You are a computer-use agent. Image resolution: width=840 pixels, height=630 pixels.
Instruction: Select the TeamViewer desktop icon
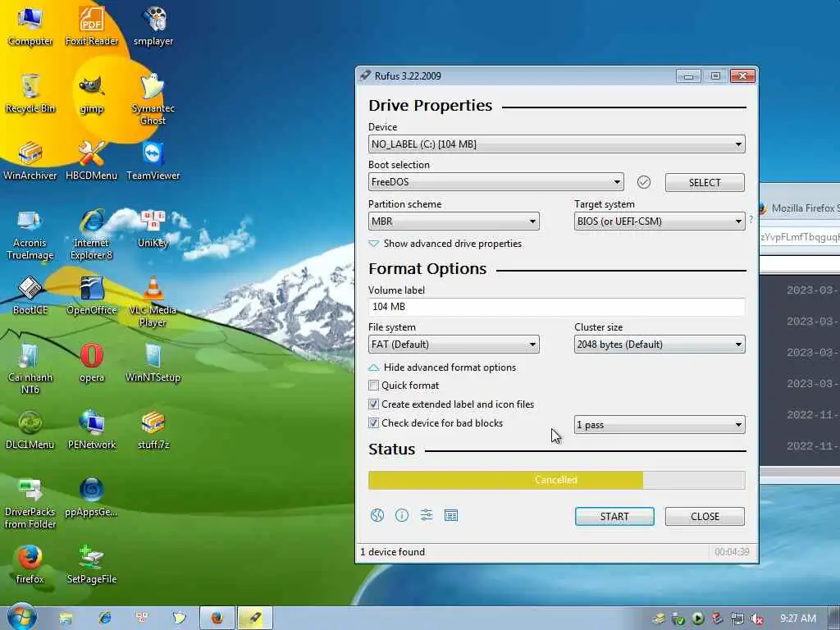(x=153, y=161)
